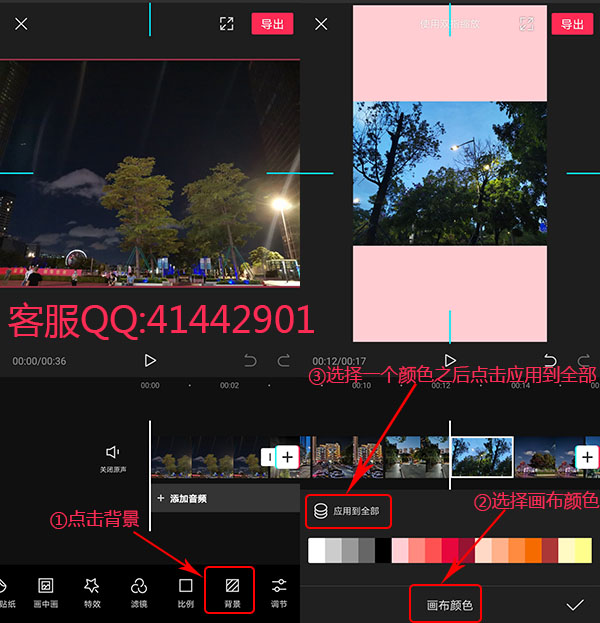The width and height of the screenshot is (600, 623).
Task: Add a clip with the plus button in the pink canvas timeline
Action: pos(587,457)
